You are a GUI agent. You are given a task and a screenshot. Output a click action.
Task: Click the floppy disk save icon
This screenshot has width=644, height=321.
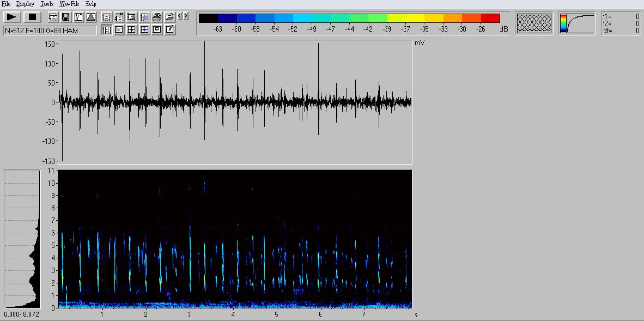pyautogui.click(x=65, y=17)
